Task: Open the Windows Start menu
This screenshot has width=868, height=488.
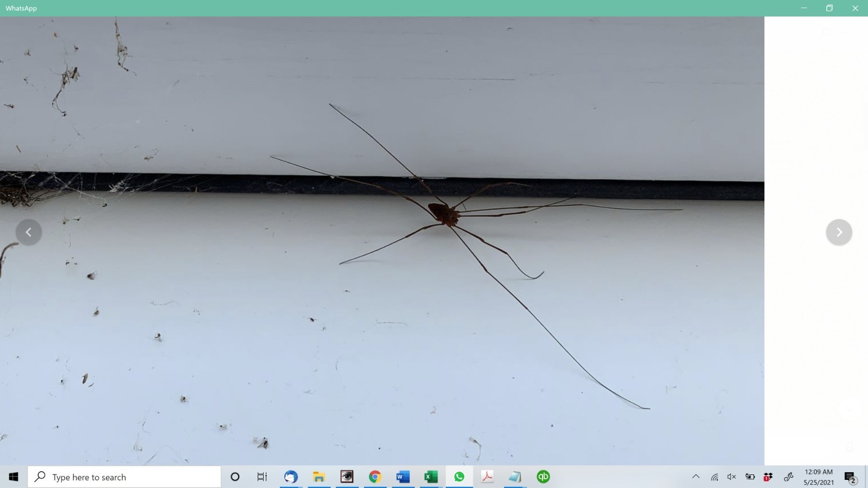Action: coord(14,477)
